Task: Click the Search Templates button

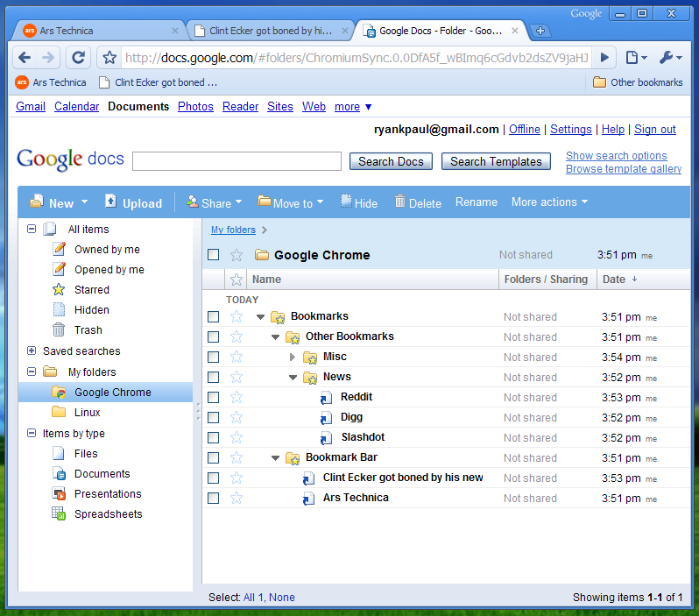Action: point(496,161)
